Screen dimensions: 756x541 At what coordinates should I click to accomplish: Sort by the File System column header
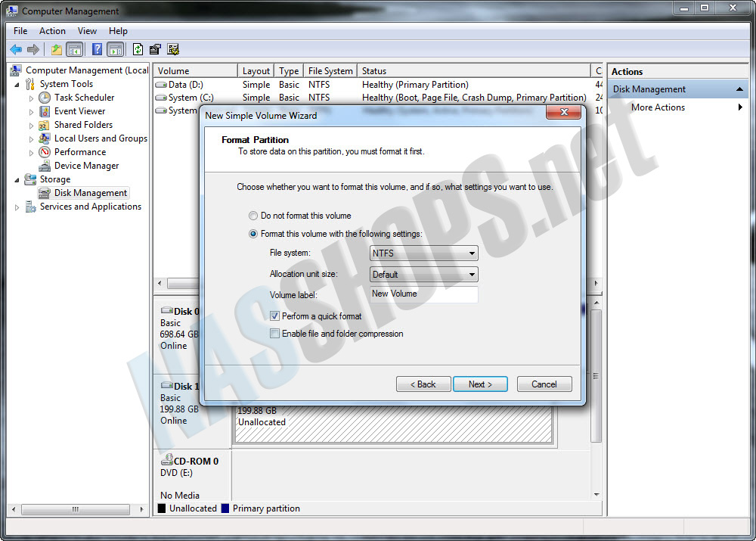(330, 71)
